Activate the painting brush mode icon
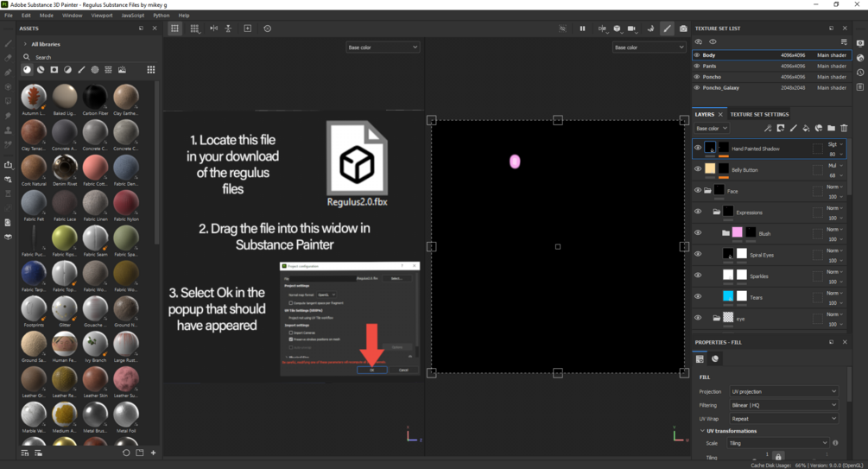 point(667,29)
